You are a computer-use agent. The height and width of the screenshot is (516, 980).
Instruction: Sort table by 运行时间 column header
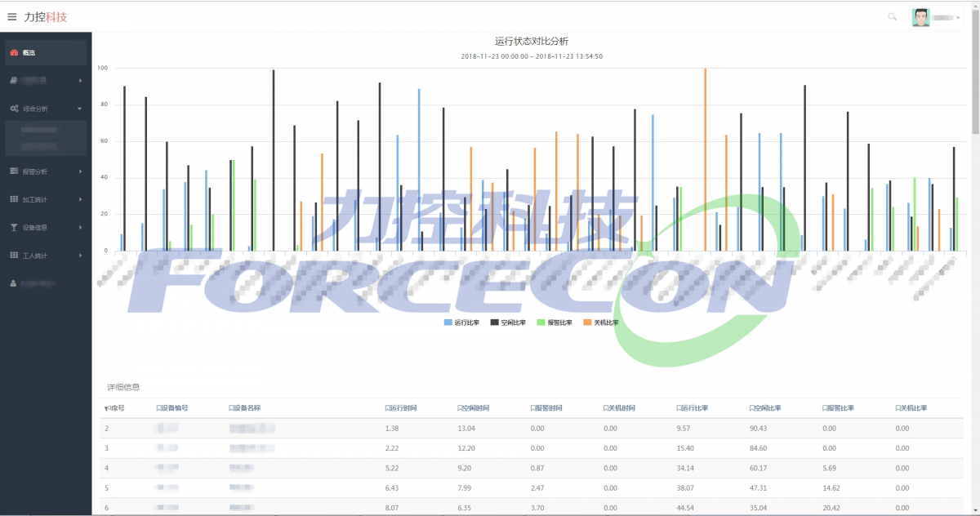(403, 408)
